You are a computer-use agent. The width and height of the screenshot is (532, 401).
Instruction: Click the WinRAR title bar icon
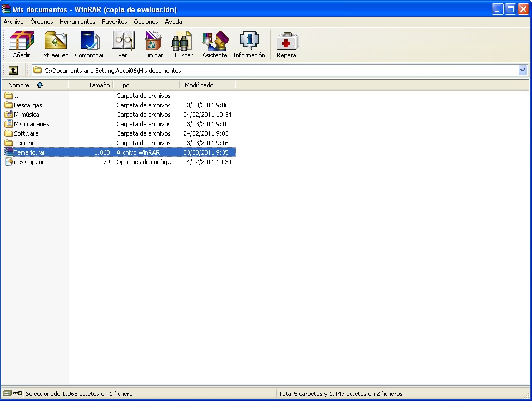(6, 9)
